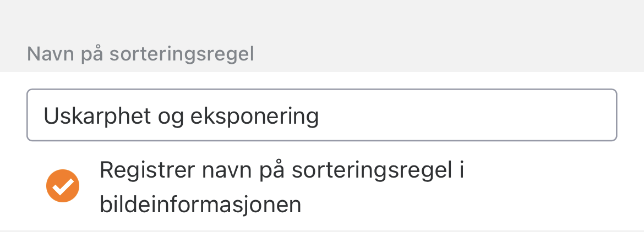The width and height of the screenshot is (644, 232).
Task: Click the 'bildeinformasjonen' label text
Action: [x=200, y=205]
